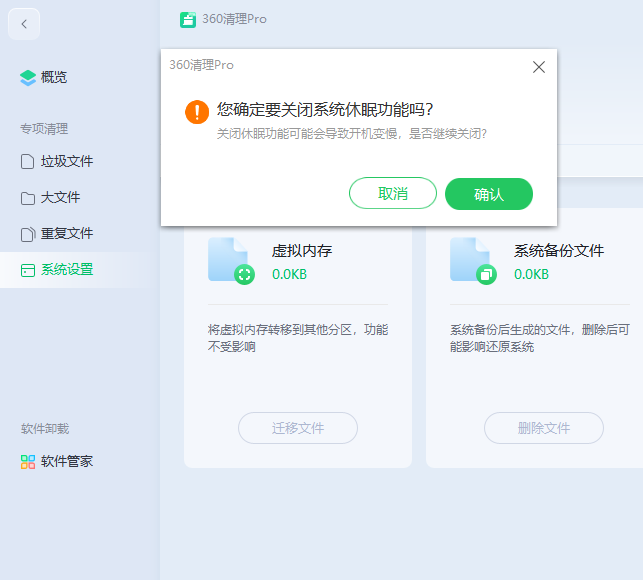Confirm with the 确认 button
643x580 pixels.
pos(489,194)
